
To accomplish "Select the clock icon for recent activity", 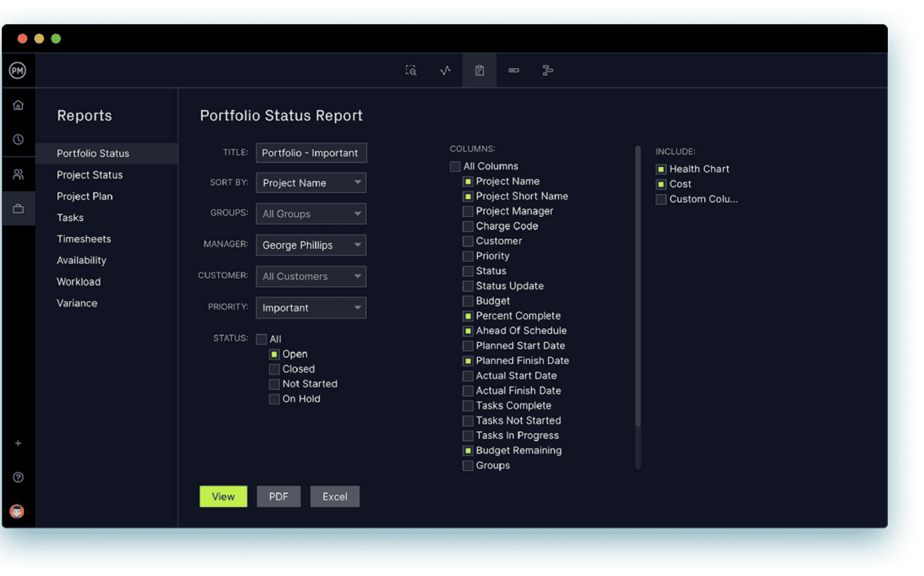I will pyautogui.click(x=18, y=139).
